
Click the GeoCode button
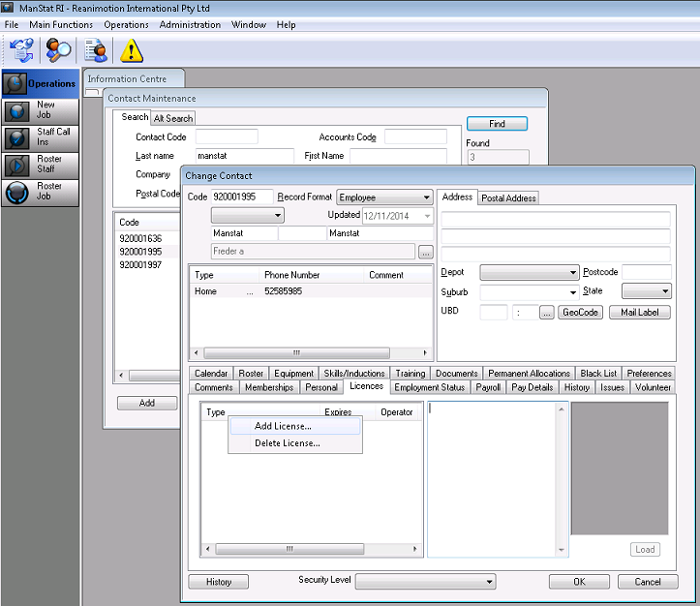tap(581, 313)
